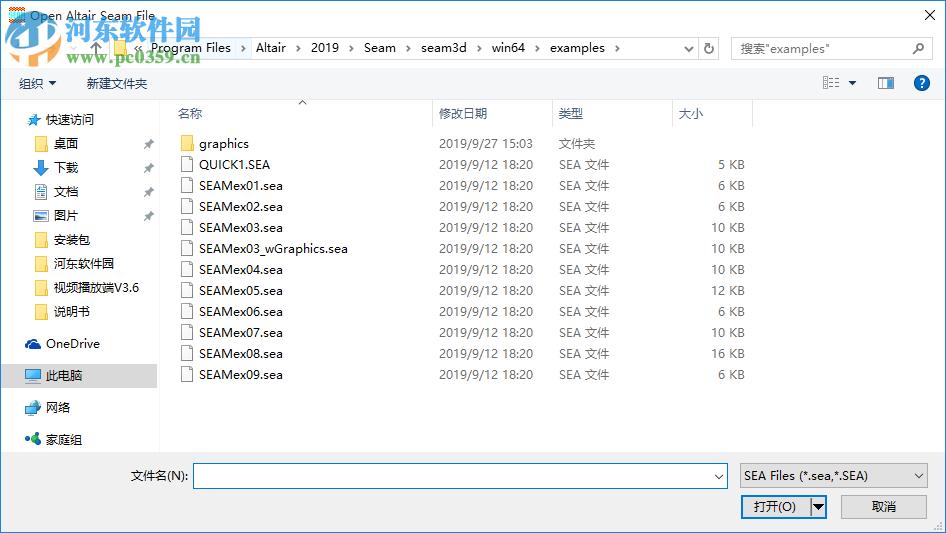Select file SEAMex04.sea
The height and width of the screenshot is (533, 946).
[240, 270]
